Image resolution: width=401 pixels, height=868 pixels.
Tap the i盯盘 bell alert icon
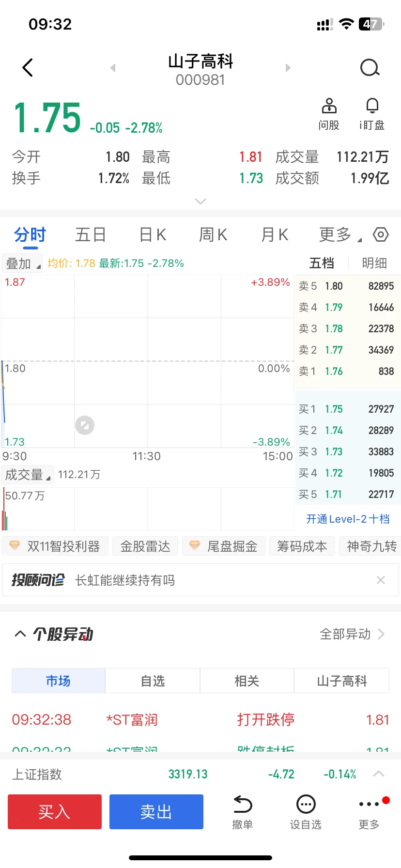tap(372, 114)
